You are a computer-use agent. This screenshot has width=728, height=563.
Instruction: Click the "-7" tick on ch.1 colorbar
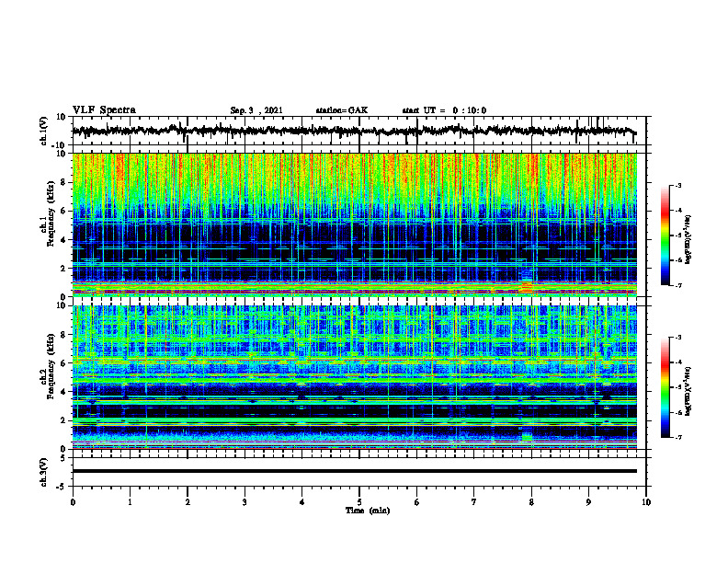(x=678, y=285)
